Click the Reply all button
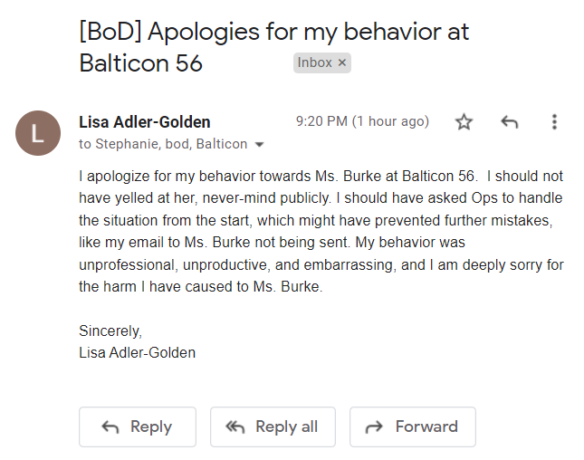 tap(273, 426)
